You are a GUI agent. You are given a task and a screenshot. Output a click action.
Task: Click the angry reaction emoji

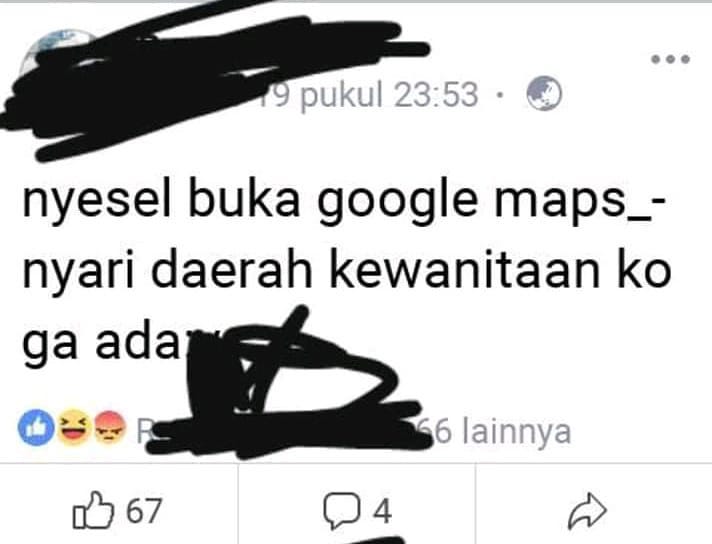tap(109, 427)
